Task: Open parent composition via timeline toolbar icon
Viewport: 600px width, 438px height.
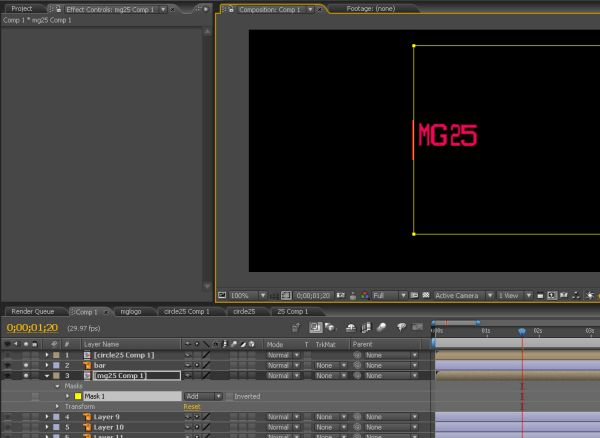Action: (296, 327)
